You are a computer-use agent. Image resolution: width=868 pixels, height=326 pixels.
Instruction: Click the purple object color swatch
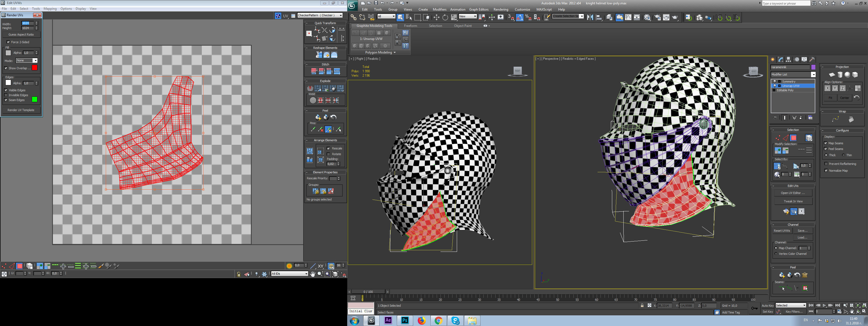813,67
